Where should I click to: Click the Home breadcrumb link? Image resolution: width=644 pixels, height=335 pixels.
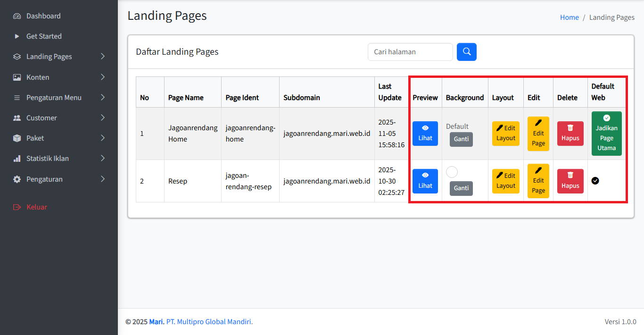pyautogui.click(x=569, y=17)
